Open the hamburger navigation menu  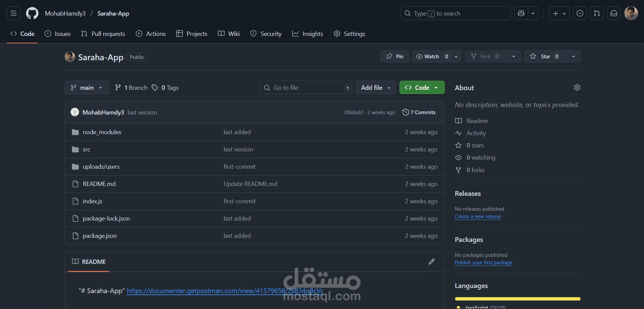tap(14, 14)
